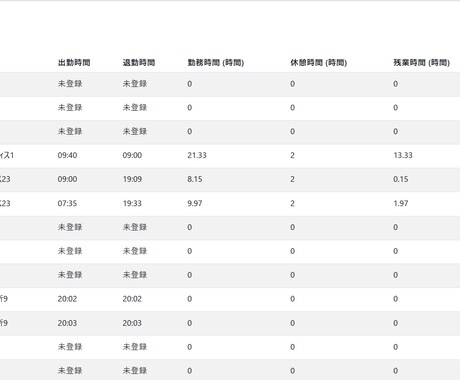Select overtime 0 in the 20:02 row
Viewport: 460px width, 380px height.
tap(396, 299)
